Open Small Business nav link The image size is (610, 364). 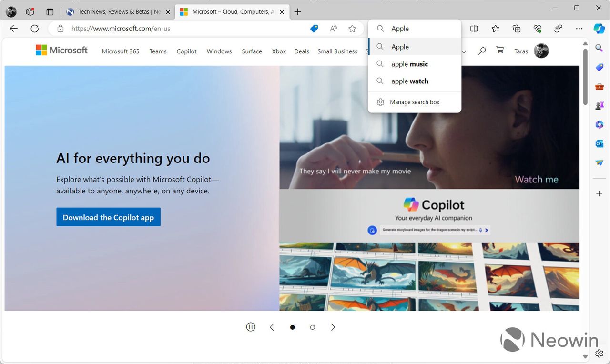[337, 51]
